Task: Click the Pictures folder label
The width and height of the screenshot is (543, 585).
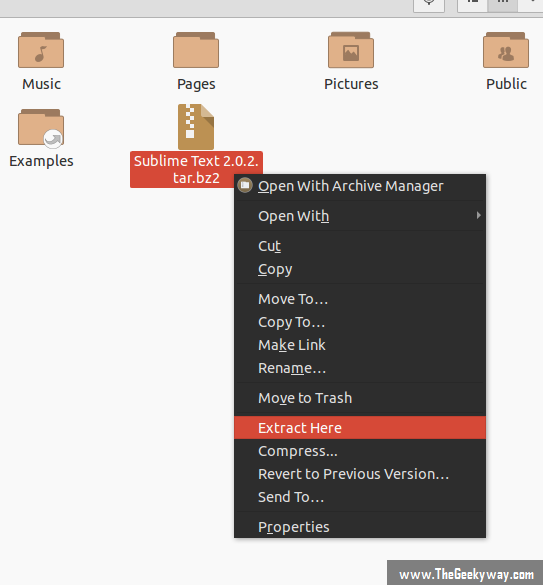Action: pyautogui.click(x=351, y=84)
